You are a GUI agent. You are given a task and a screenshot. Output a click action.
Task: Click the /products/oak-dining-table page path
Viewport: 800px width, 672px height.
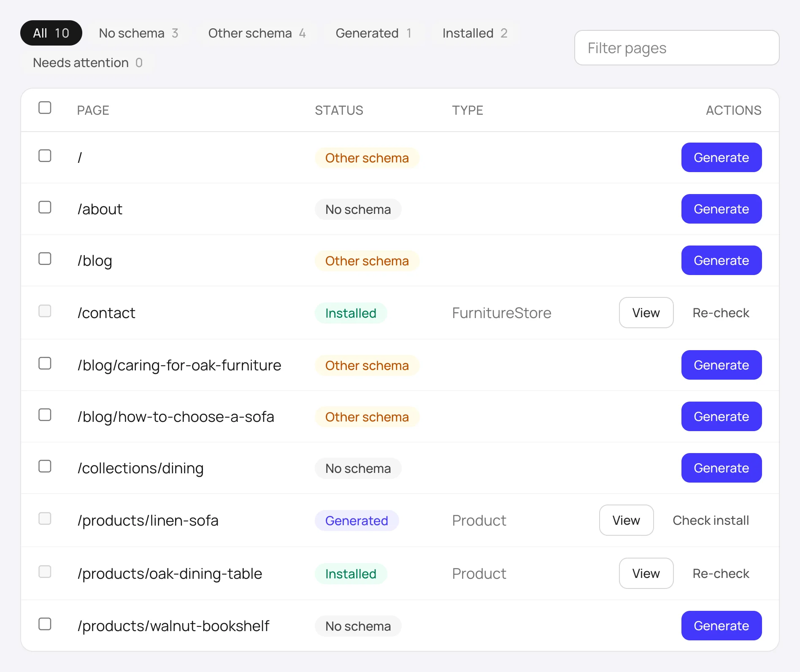(170, 573)
